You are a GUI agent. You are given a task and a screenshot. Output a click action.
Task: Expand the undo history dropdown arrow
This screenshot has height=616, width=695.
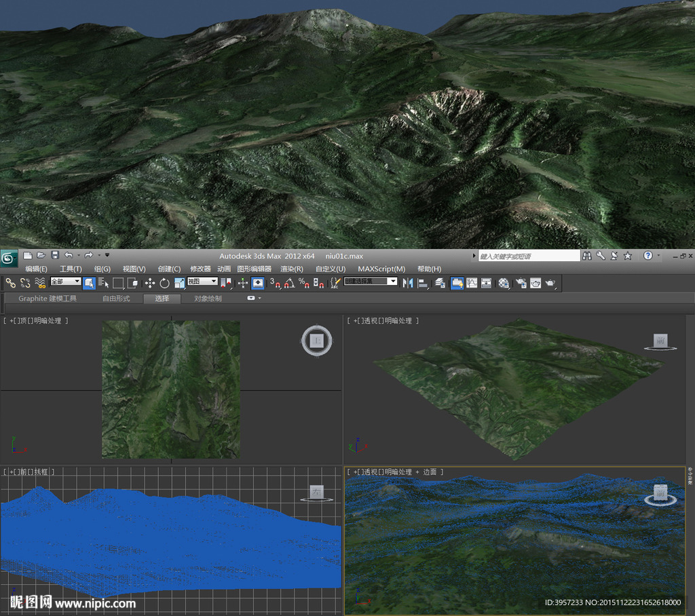click(x=79, y=255)
